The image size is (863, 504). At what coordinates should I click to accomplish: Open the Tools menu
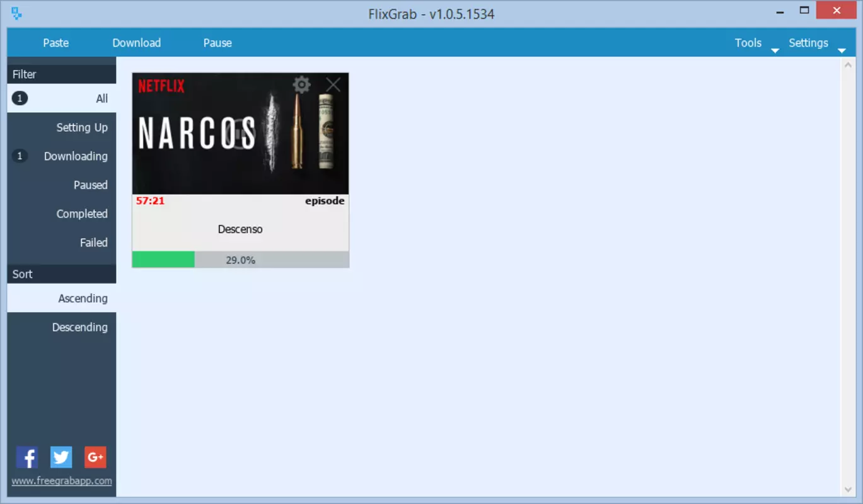748,43
